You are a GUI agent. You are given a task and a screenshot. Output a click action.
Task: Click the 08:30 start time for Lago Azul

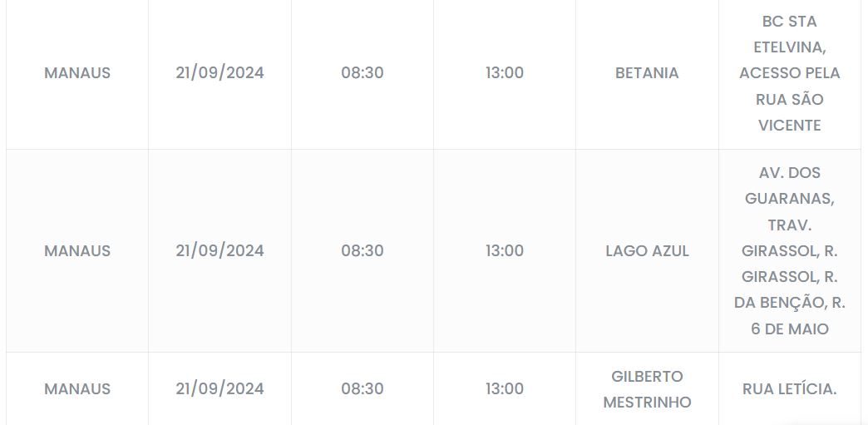tap(362, 251)
